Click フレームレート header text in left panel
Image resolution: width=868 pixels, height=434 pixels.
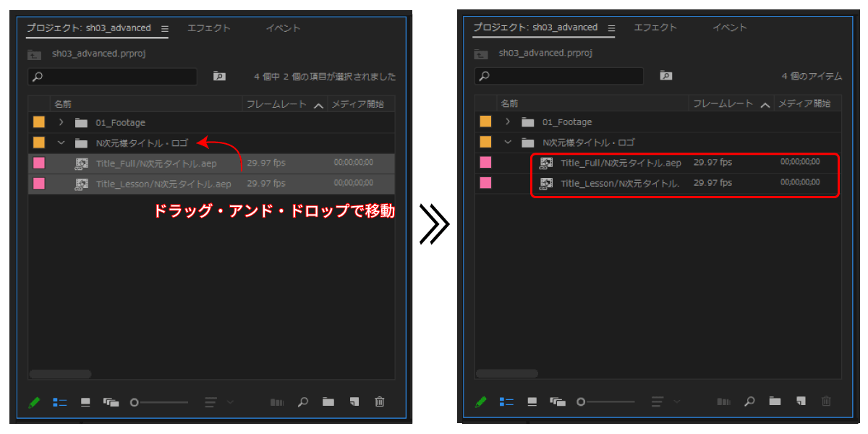pyautogui.click(x=277, y=105)
